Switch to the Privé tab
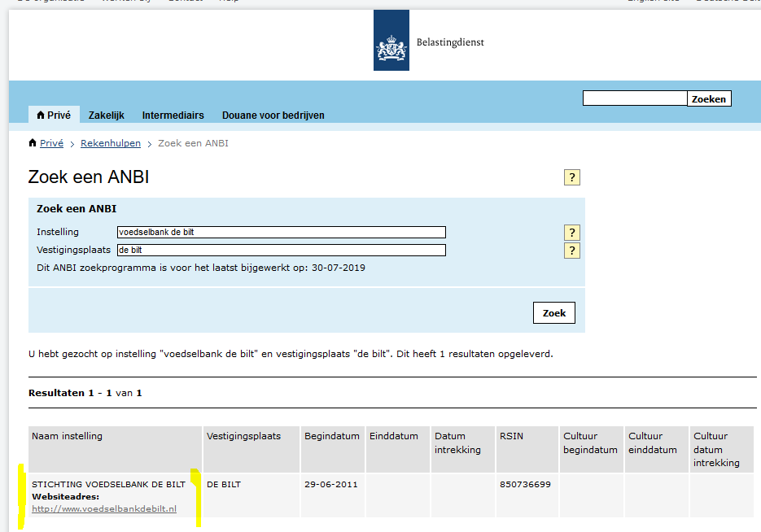Screen dimensions: 761x532 pos(54,115)
